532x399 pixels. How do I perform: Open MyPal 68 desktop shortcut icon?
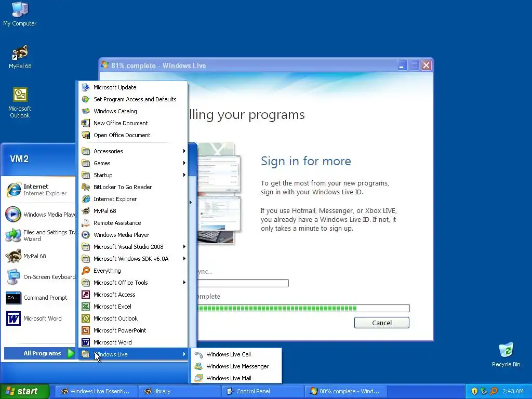pyautogui.click(x=20, y=56)
